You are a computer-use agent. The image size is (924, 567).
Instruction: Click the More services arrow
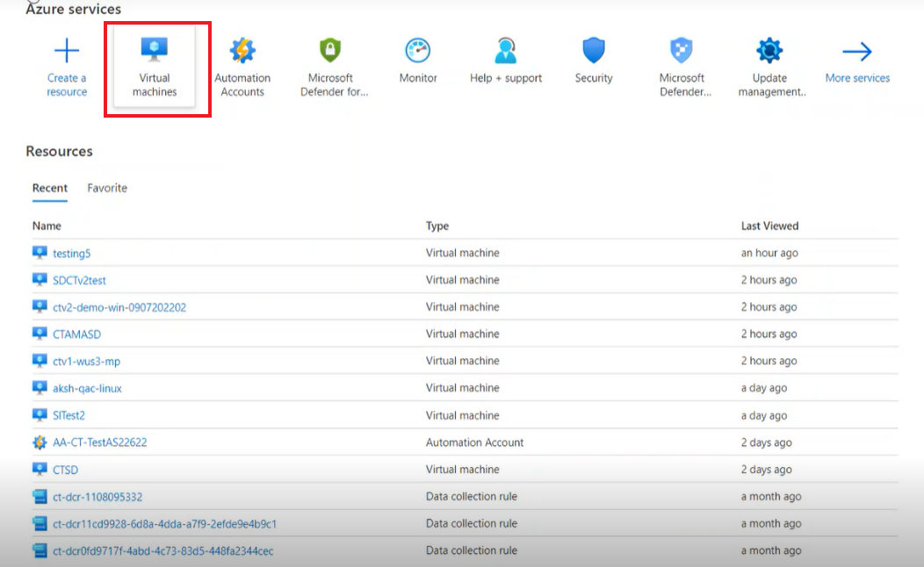[856, 53]
